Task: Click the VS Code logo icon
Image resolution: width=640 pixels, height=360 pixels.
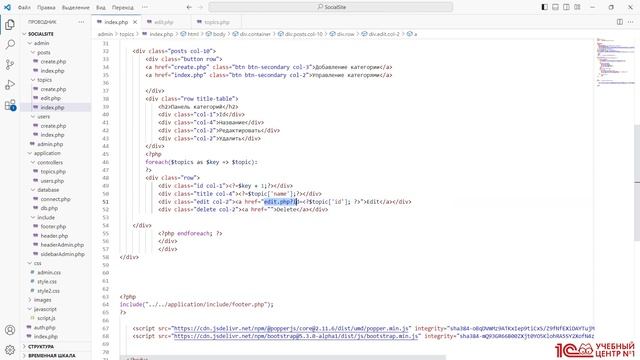Action: (7, 7)
